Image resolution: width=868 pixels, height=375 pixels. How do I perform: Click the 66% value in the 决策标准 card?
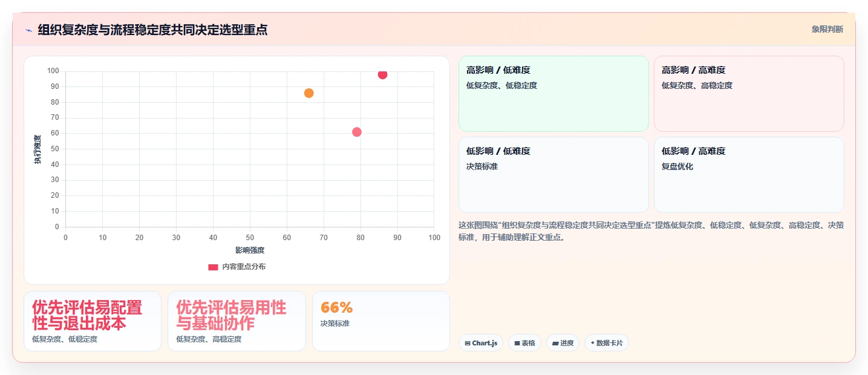click(336, 307)
